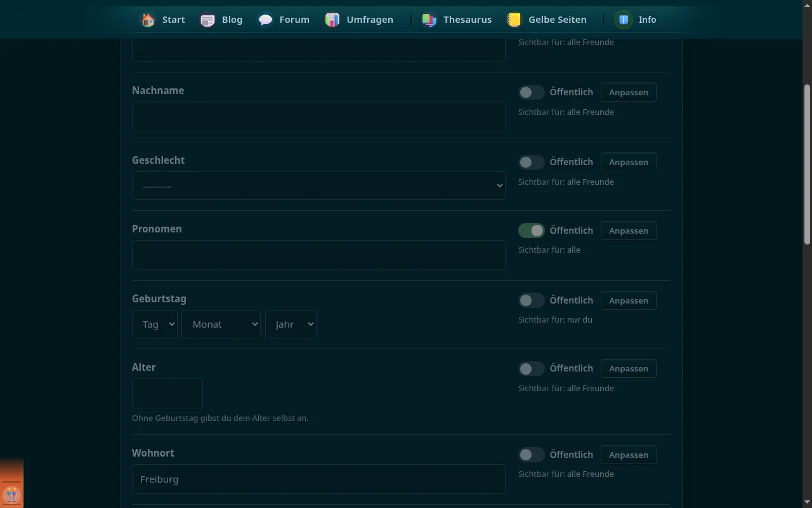812x508 pixels.
Task: Click Anpassen button for Nachname
Action: point(629,92)
